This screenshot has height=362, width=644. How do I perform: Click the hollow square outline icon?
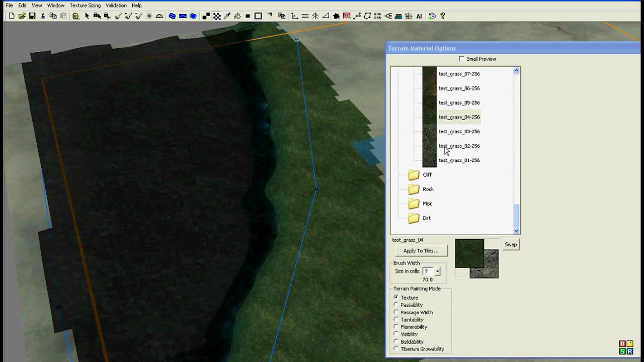pyautogui.click(x=258, y=16)
